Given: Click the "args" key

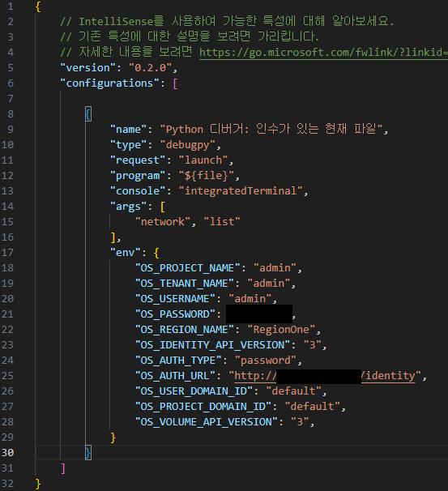Looking at the screenshot, I should (128, 207).
